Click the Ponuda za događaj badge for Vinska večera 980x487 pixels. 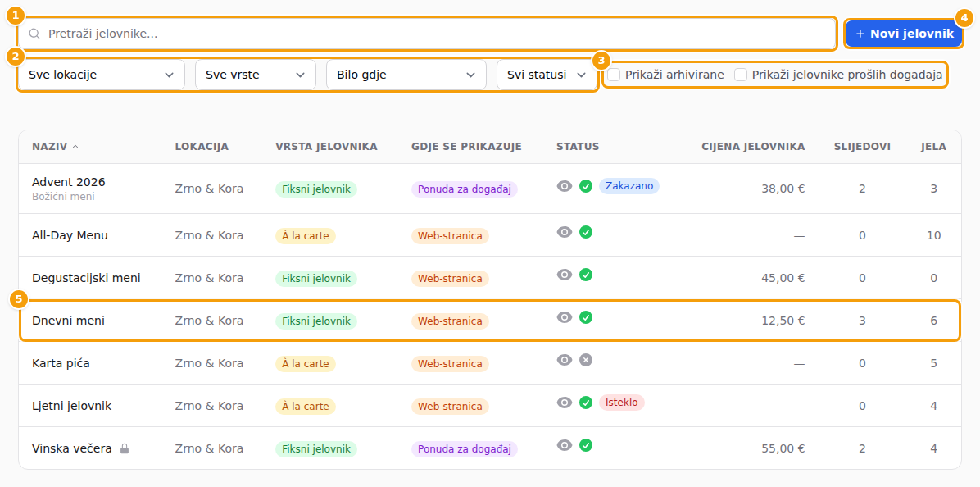click(x=465, y=448)
